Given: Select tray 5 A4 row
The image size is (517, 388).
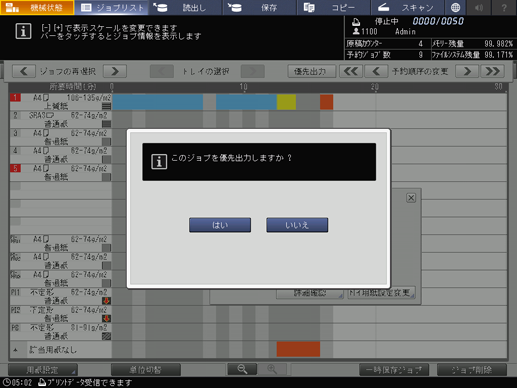Looking at the screenshot, I should point(61,172).
